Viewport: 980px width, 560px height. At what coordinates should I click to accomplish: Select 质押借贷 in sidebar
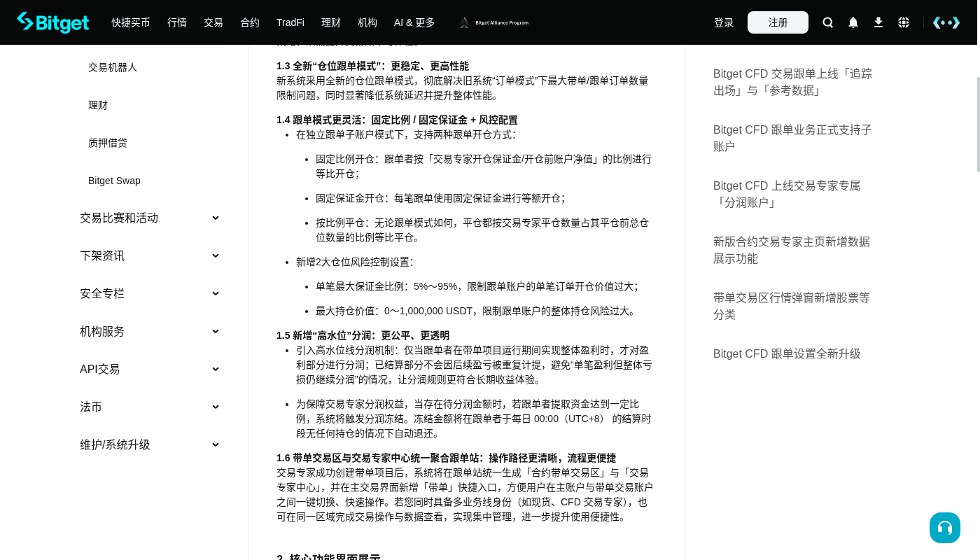click(108, 143)
